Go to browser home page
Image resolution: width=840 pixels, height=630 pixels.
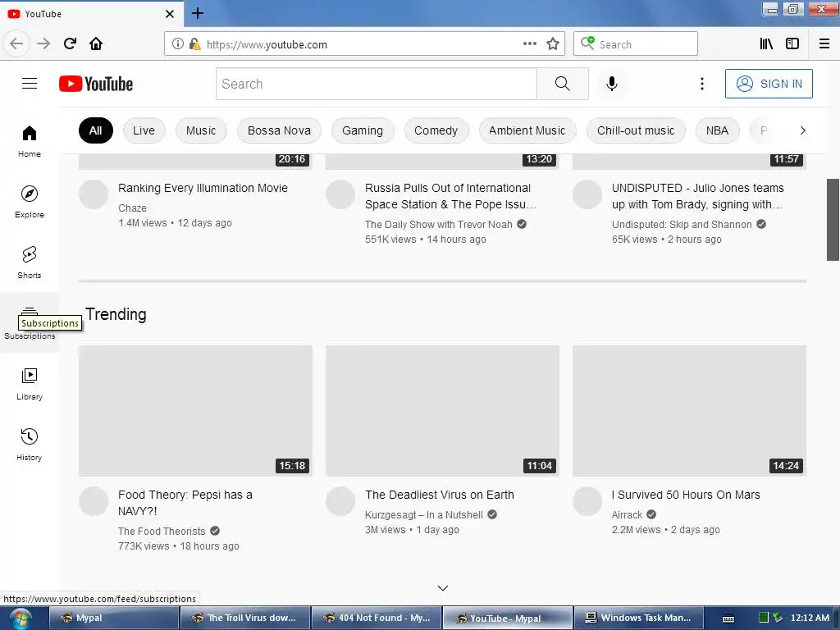tap(96, 44)
